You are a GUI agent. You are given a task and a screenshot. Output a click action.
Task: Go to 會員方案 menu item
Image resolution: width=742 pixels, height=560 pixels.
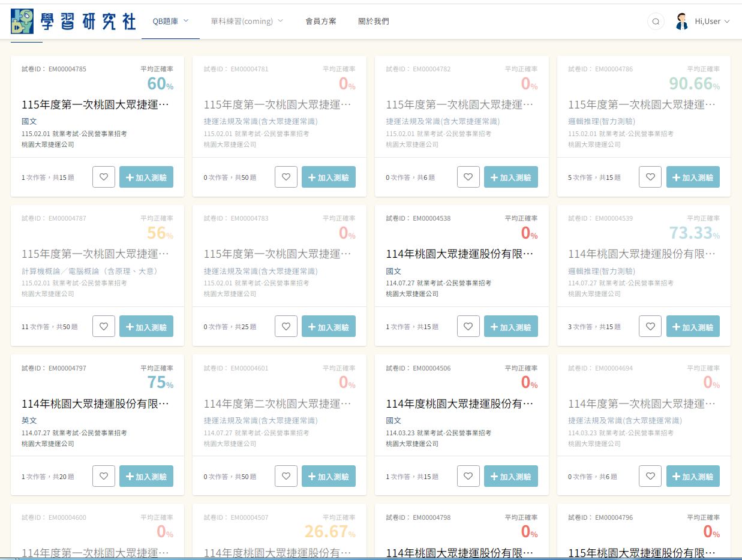321,21
